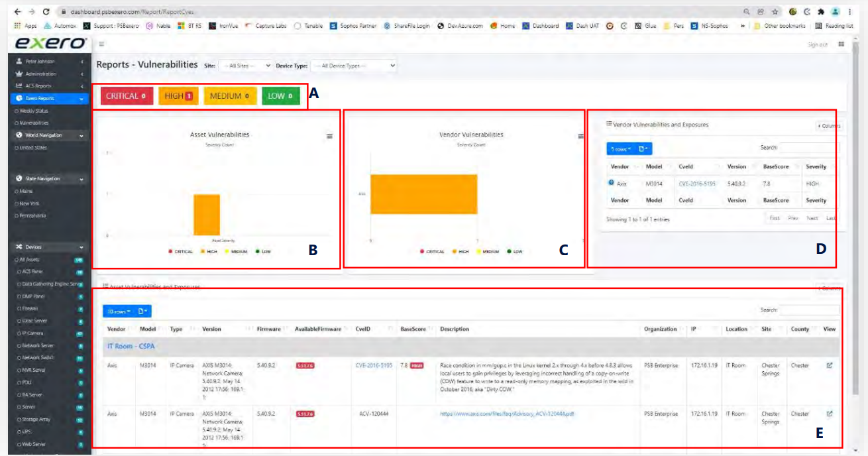This screenshot has width=868, height=456.
Task: Open the external view icon on the CVE-2016-5195 row
Action: click(x=831, y=365)
